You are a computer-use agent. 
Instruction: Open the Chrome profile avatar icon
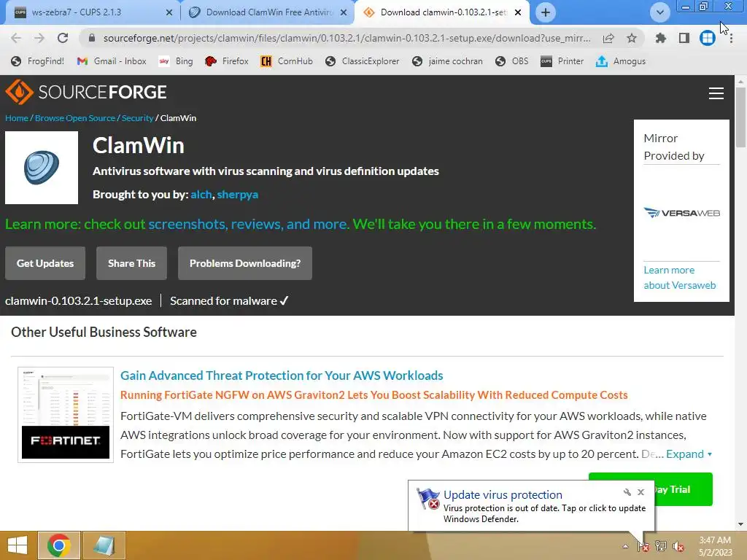708,38
